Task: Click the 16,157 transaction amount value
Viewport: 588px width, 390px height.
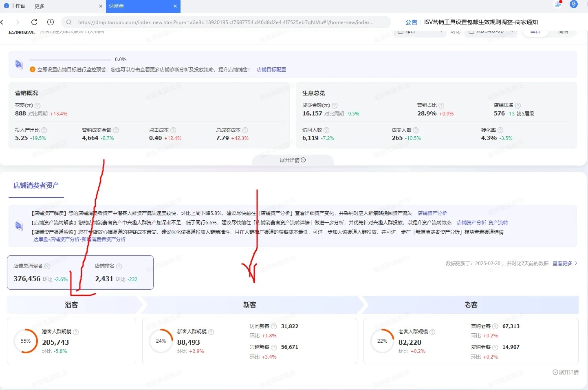Action: (x=312, y=113)
